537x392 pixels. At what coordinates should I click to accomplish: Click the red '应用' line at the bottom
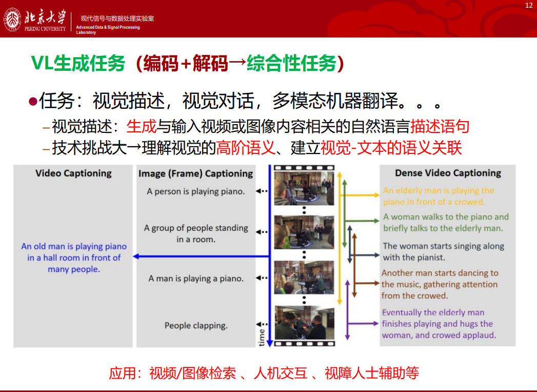click(x=264, y=373)
